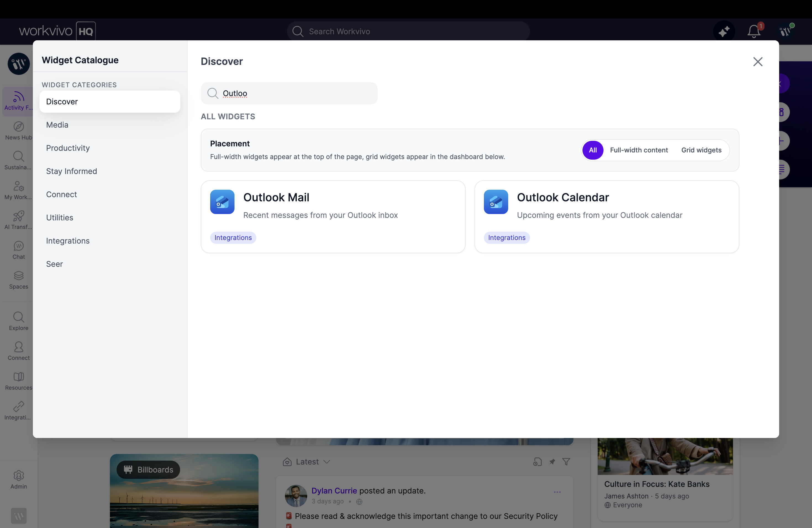Select the Integrations widget category
The image size is (812, 528).
[110, 241]
